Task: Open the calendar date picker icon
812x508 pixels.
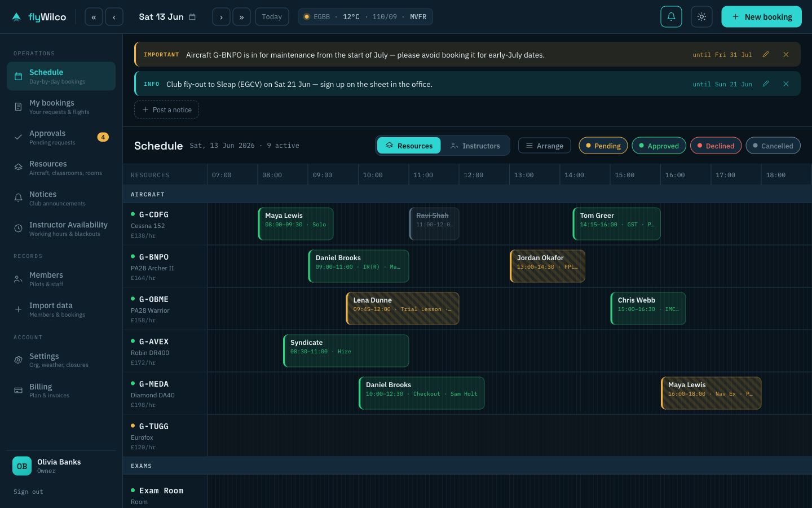Action: (x=192, y=17)
